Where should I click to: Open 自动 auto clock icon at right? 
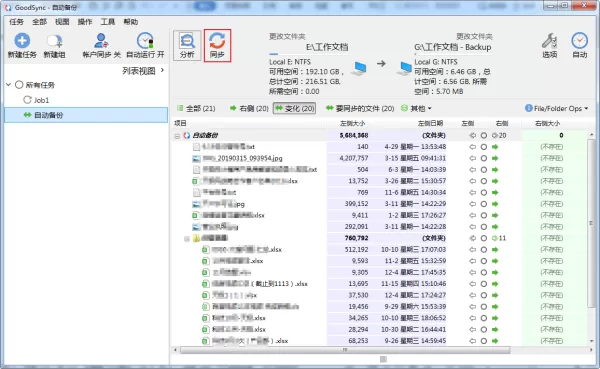tap(579, 41)
